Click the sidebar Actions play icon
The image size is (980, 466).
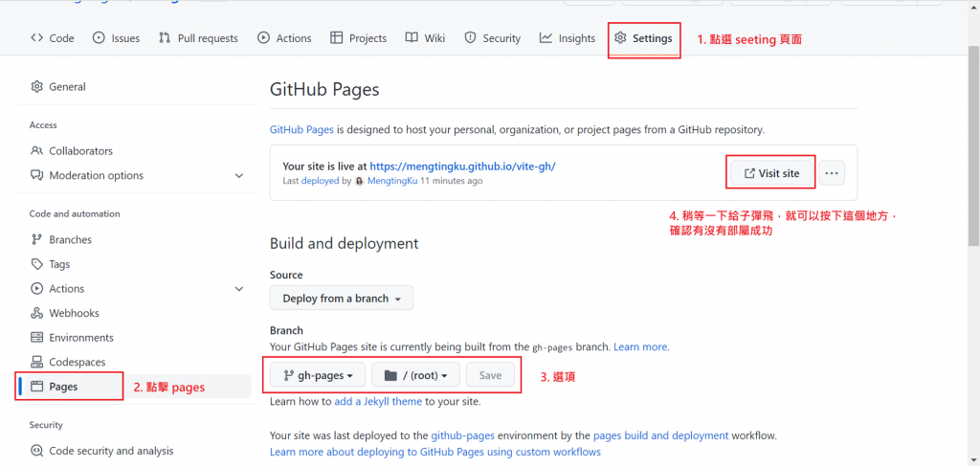pyautogui.click(x=37, y=289)
